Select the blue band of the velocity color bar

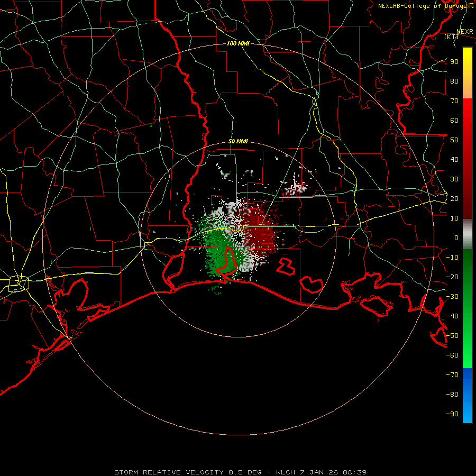coord(467,396)
